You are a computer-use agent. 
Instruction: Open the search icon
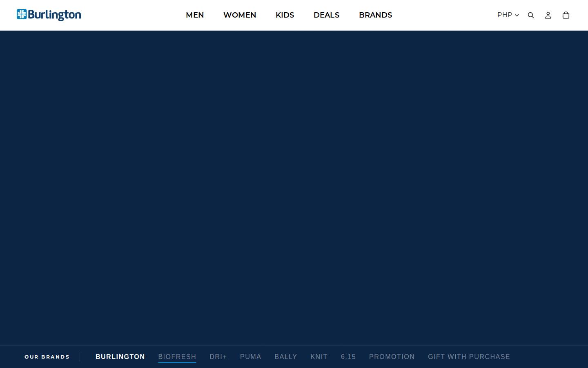531,15
